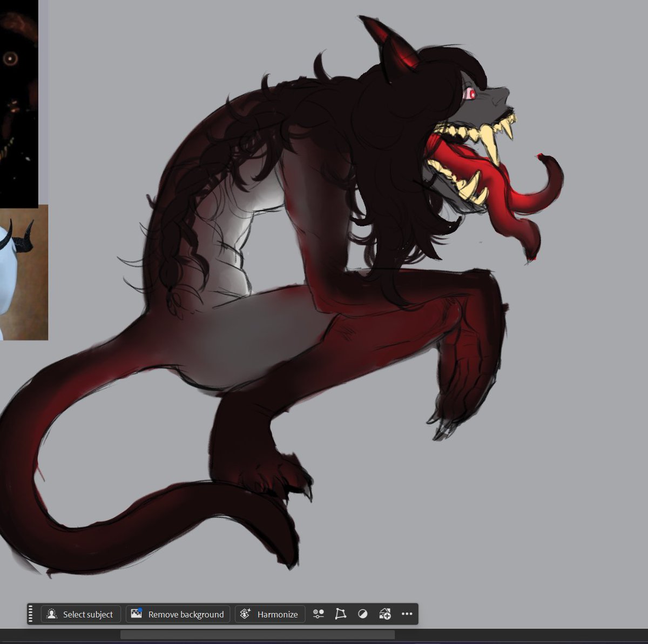This screenshot has width=648, height=644.
Task: Click the grip handle on the taskbar
Action: (31, 614)
